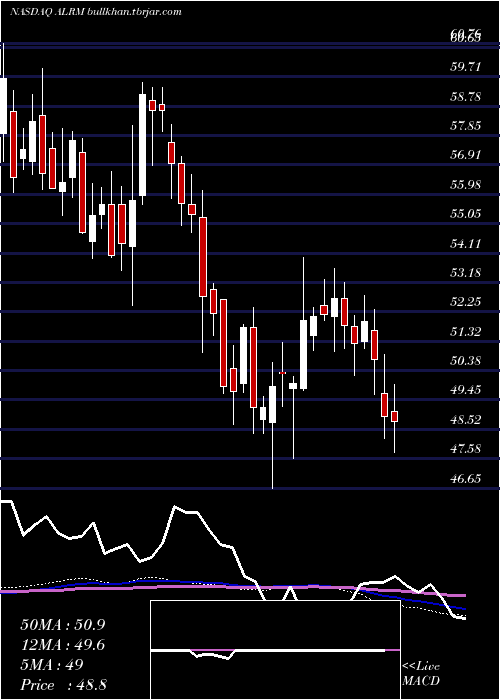Click the 49.45 price axis label

tap(466, 390)
